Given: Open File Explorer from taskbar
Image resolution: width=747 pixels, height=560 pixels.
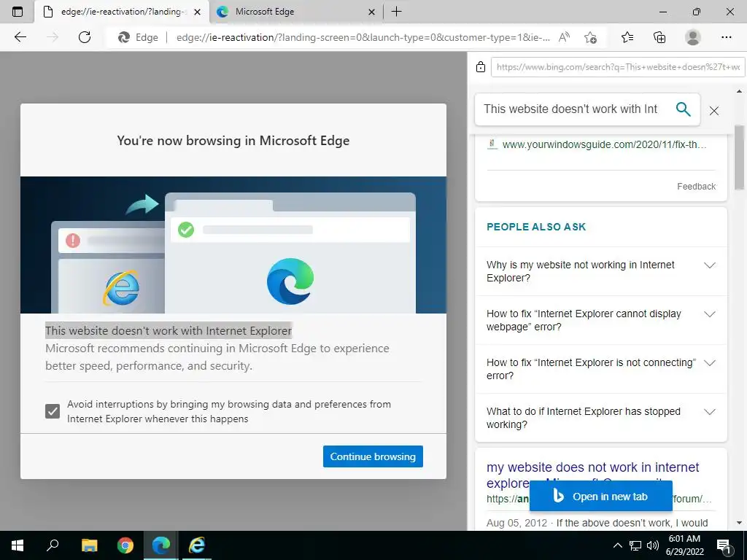Looking at the screenshot, I should [89, 545].
